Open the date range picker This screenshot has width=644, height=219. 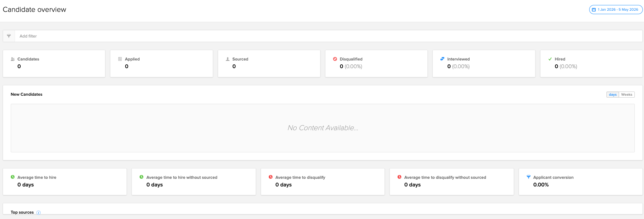[616, 10]
